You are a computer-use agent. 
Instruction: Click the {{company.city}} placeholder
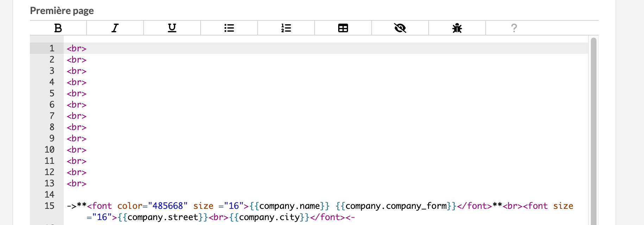tap(270, 217)
